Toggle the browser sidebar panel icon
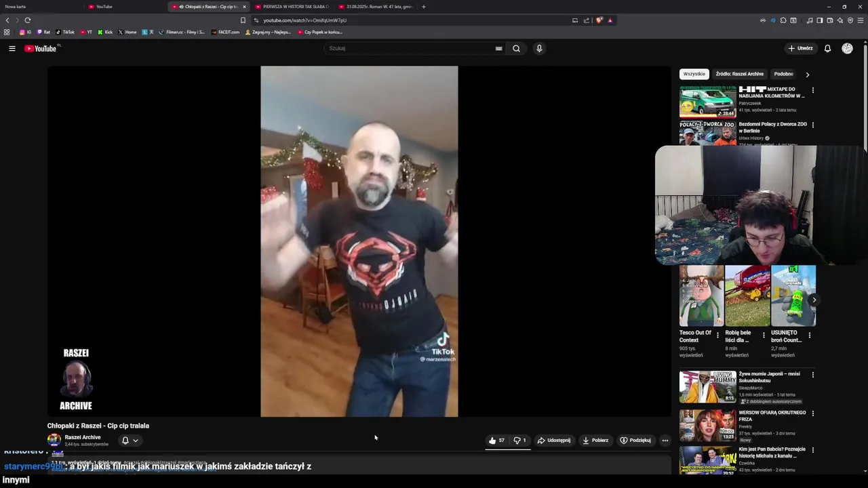Screen dimensions: 868x488 pyautogui.click(x=820, y=20)
